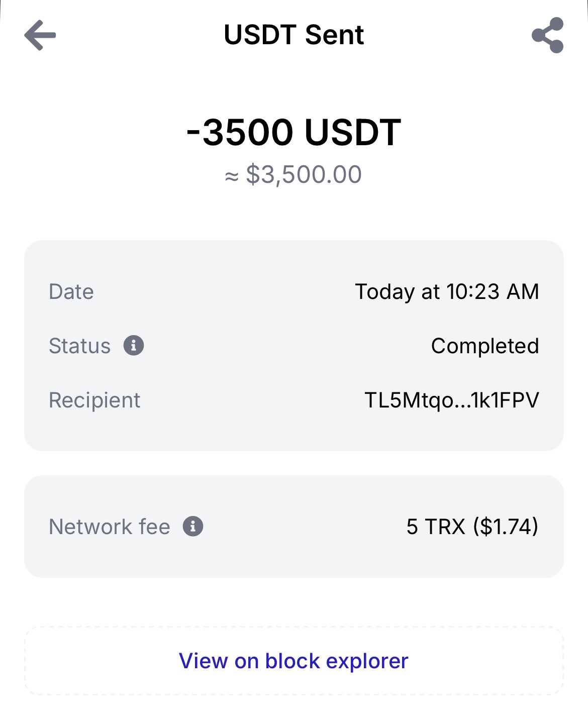Screen dimensions: 588x719
Task: Click the Network fee label
Action: click(x=110, y=527)
